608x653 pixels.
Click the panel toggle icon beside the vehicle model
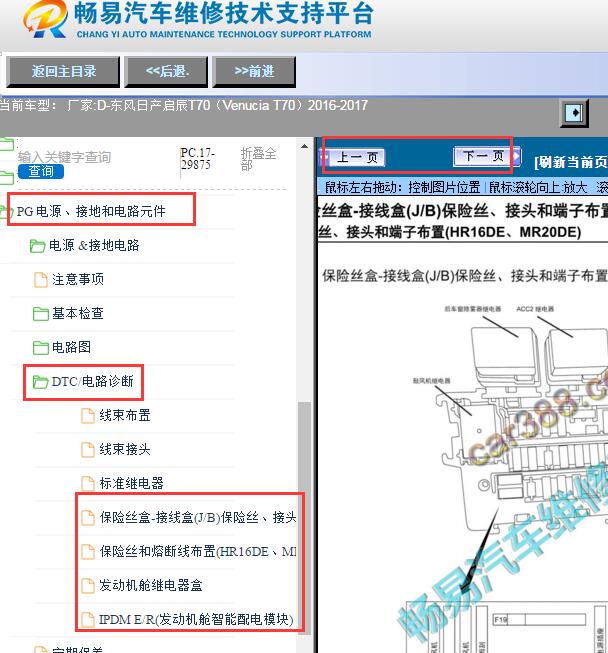(574, 113)
